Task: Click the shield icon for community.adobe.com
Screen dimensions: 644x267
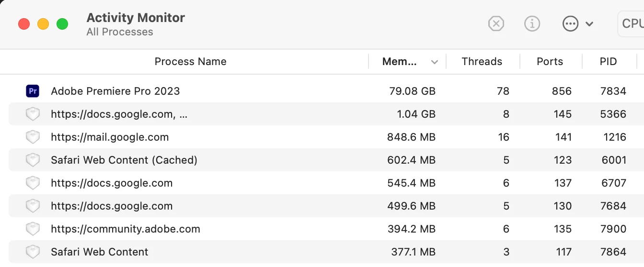Action: click(x=32, y=229)
